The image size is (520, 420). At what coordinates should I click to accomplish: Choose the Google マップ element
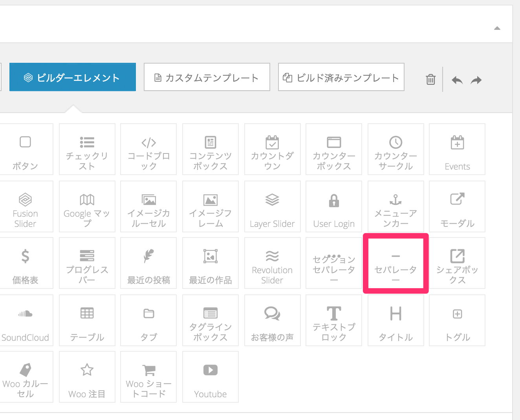click(x=87, y=206)
